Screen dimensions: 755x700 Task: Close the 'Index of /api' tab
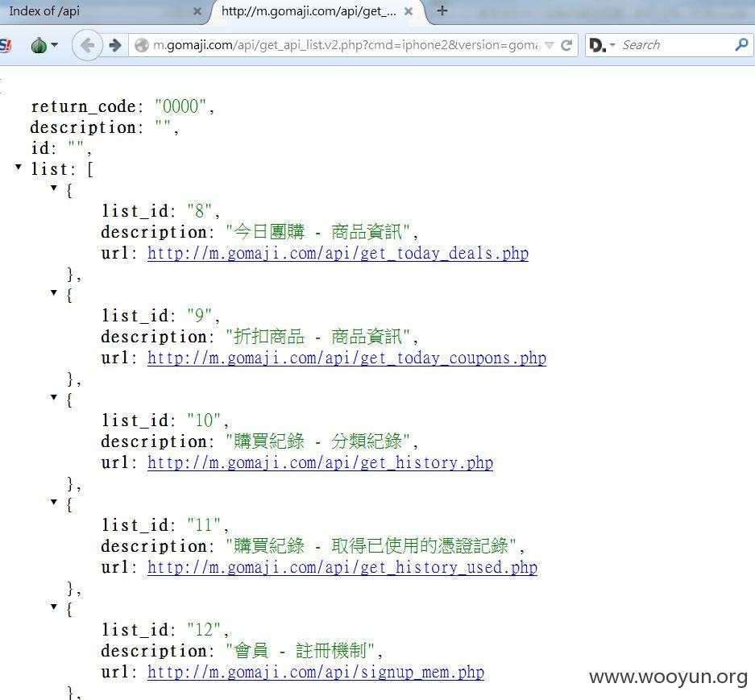coord(197,11)
